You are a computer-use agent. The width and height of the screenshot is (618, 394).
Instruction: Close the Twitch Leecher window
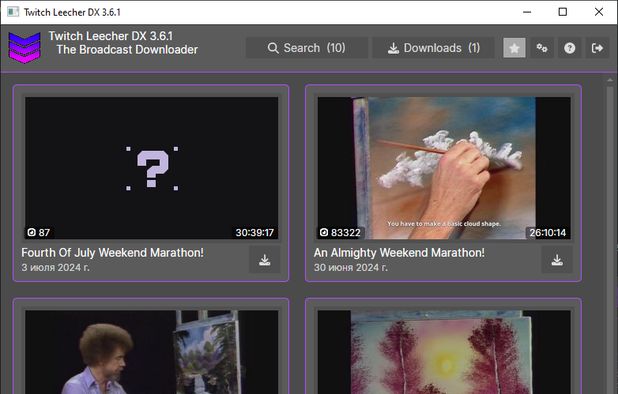(599, 12)
